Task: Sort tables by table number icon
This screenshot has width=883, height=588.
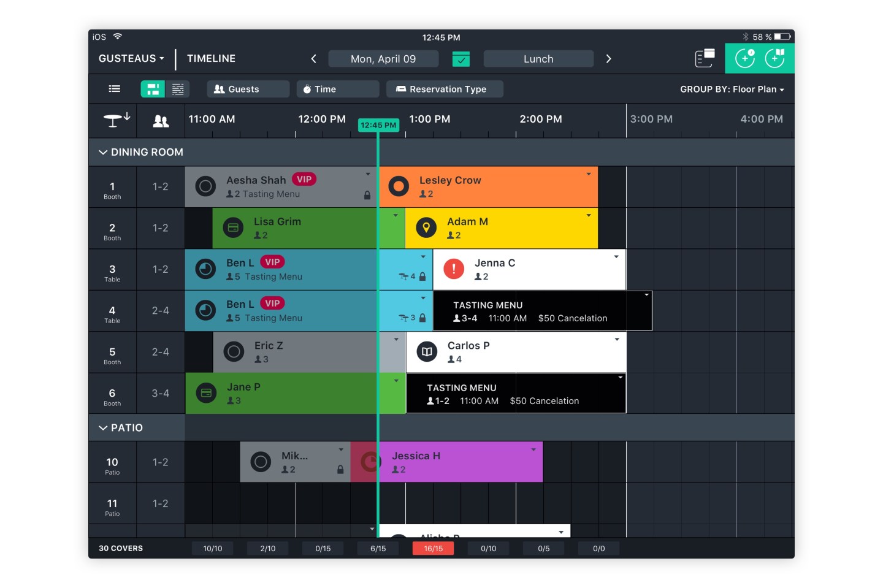Action: tap(116, 120)
